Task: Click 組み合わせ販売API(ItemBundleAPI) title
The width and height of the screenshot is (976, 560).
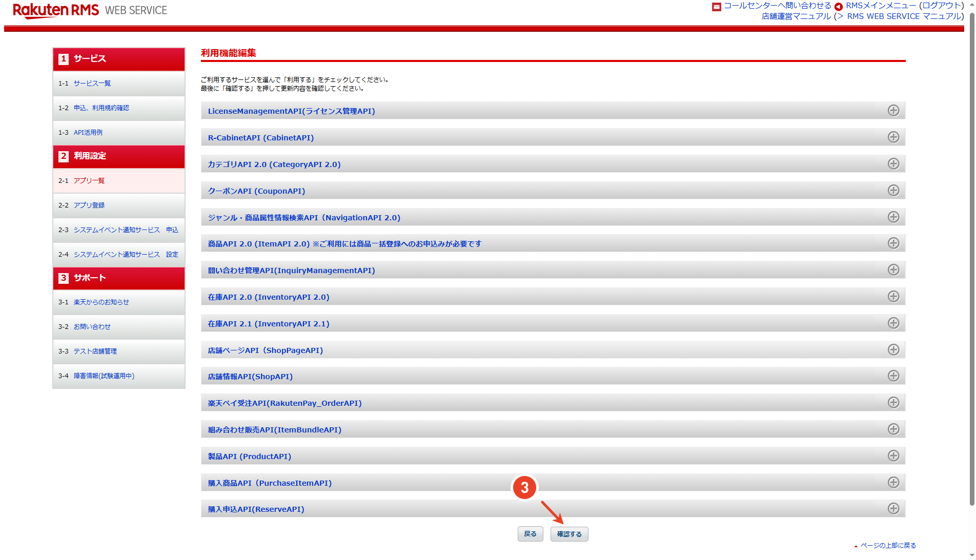Action: 275,430
